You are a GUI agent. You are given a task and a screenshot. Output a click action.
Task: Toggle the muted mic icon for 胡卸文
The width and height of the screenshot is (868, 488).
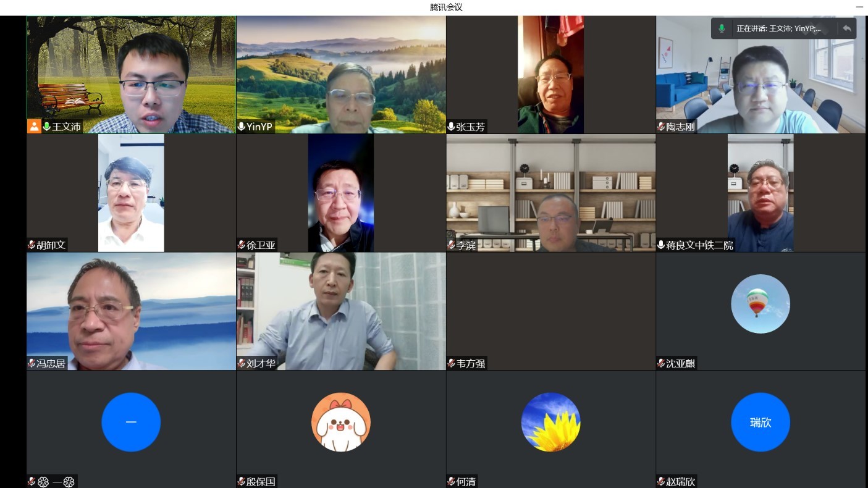pyautogui.click(x=32, y=245)
